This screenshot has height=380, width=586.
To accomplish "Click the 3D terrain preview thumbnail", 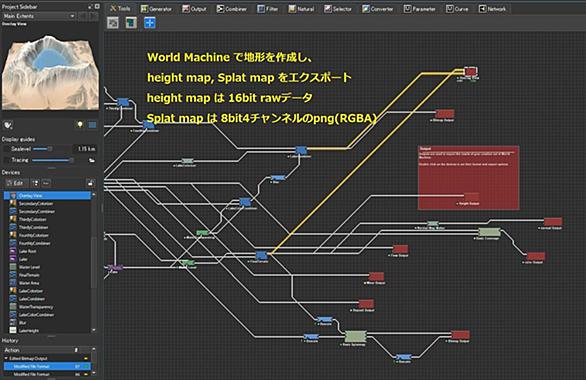I will [x=50, y=72].
